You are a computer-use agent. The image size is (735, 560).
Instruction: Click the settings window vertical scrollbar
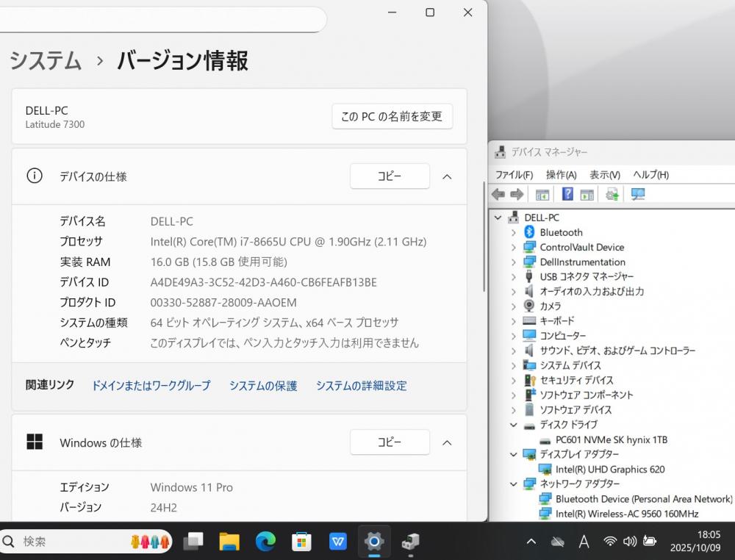coord(483,235)
